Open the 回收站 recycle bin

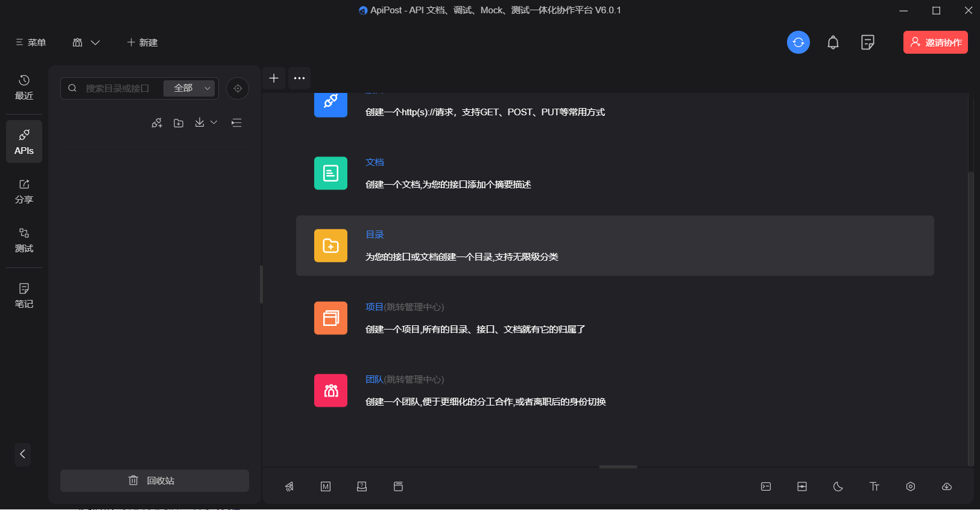pos(154,480)
